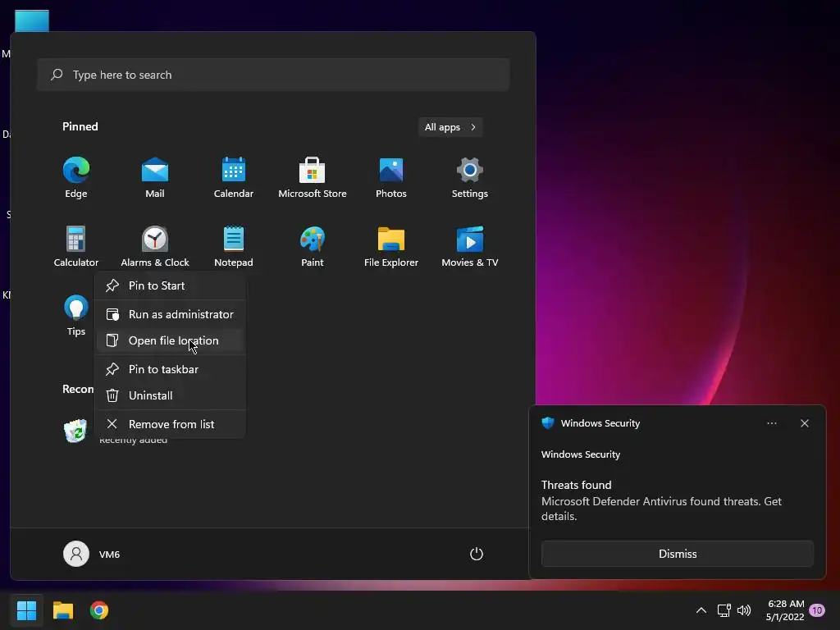
Task: Select Open file location
Action: (171, 340)
